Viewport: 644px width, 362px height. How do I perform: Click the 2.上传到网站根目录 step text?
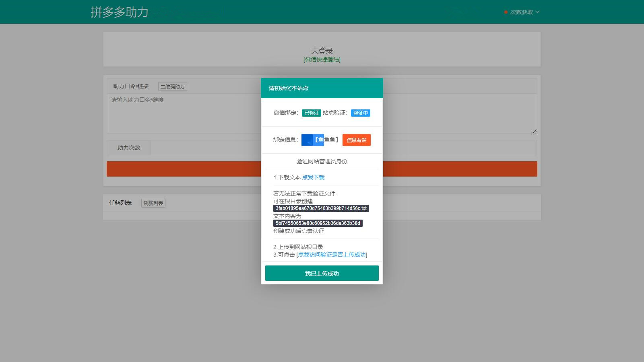click(x=298, y=247)
